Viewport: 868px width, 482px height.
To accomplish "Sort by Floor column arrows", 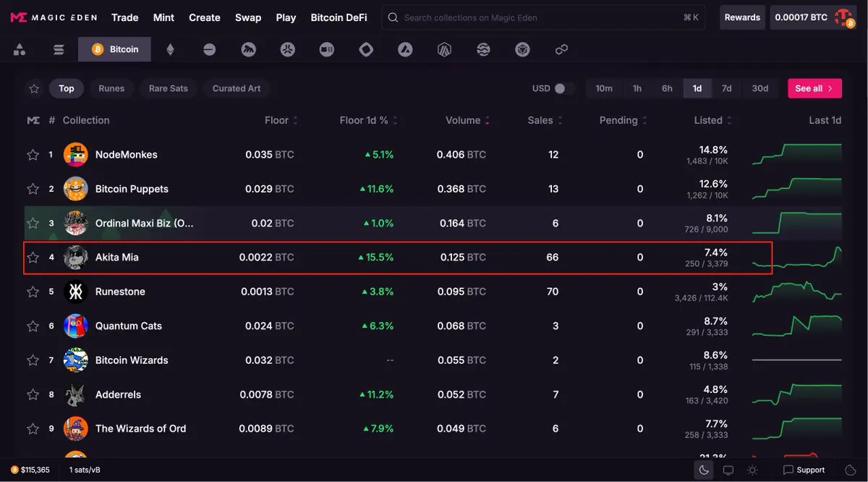I will [x=295, y=120].
